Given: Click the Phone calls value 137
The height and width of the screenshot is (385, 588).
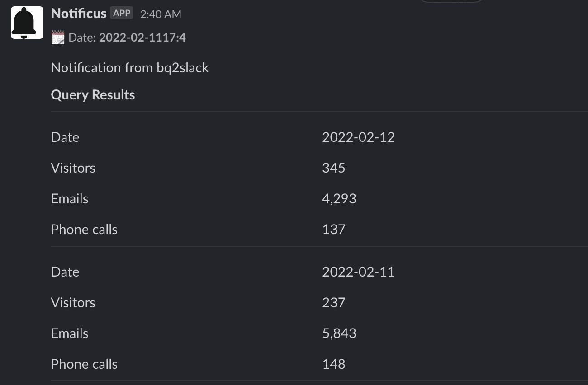Looking at the screenshot, I should (x=333, y=229).
